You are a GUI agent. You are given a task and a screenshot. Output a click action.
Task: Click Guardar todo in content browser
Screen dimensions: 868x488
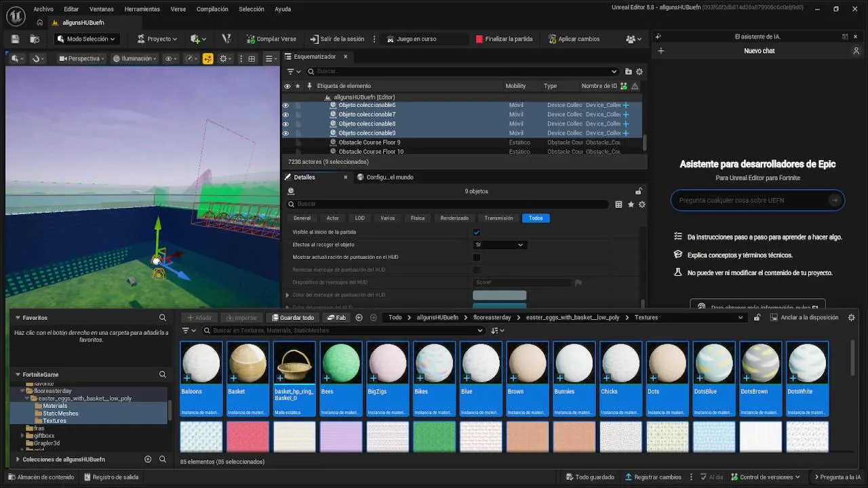293,317
